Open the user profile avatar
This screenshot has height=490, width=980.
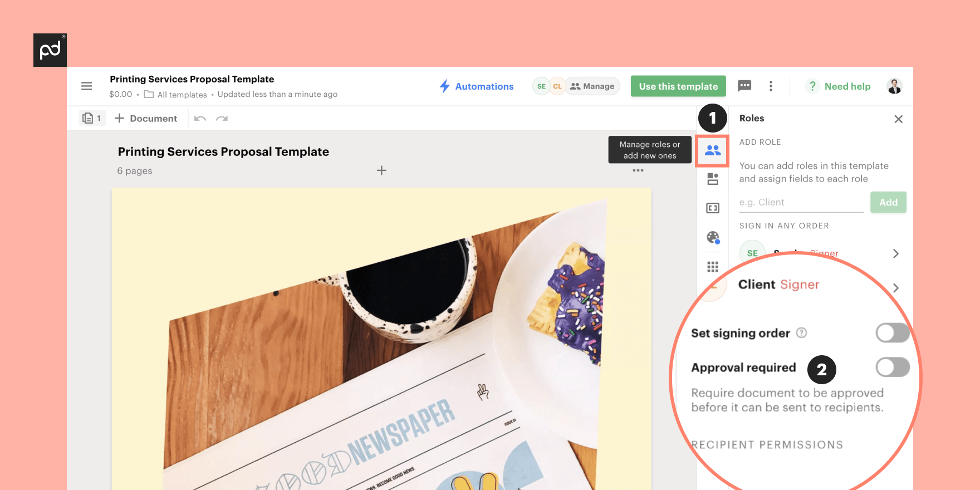(x=894, y=86)
